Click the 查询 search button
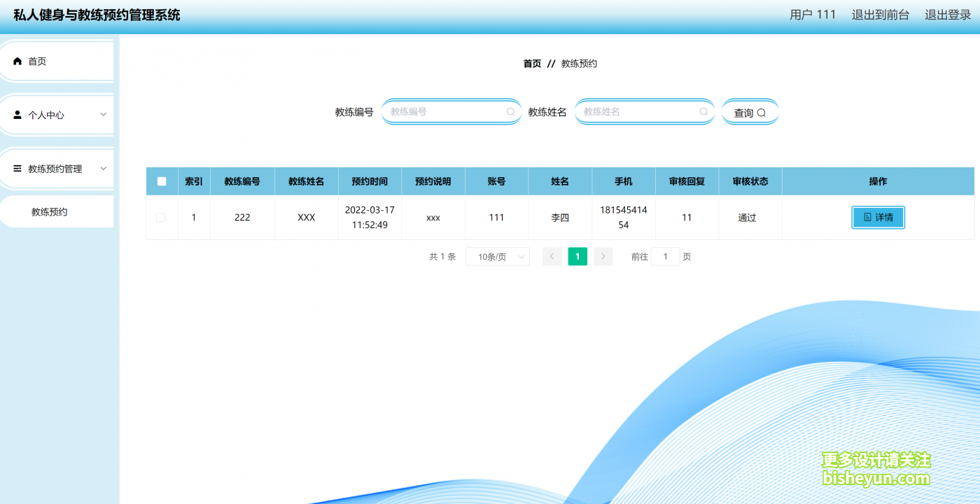The height and width of the screenshot is (504, 980). pos(750,112)
